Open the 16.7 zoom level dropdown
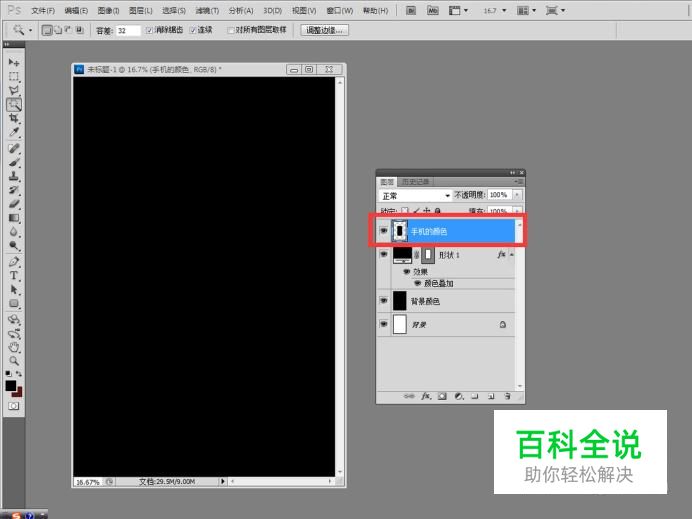Image resolution: width=692 pixels, height=519 pixels. tap(504, 10)
